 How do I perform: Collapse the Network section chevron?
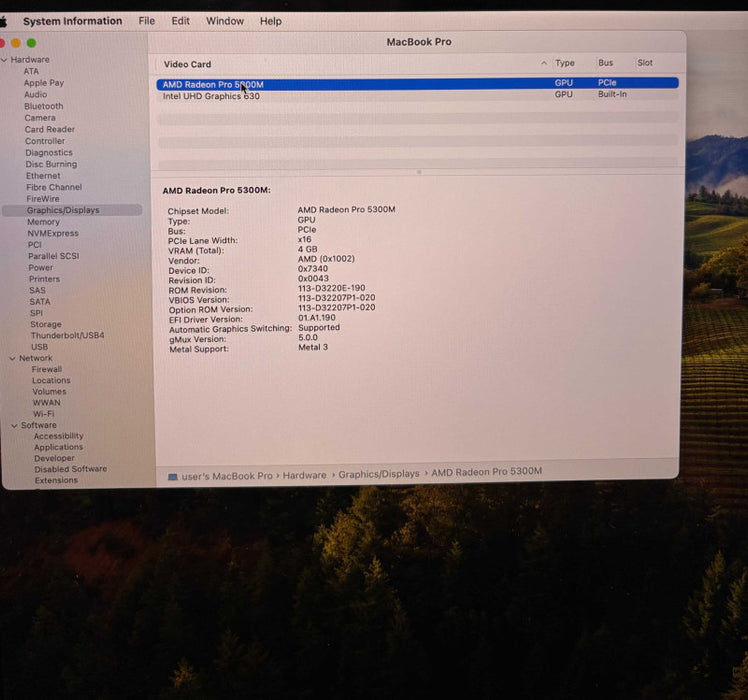point(12,358)
